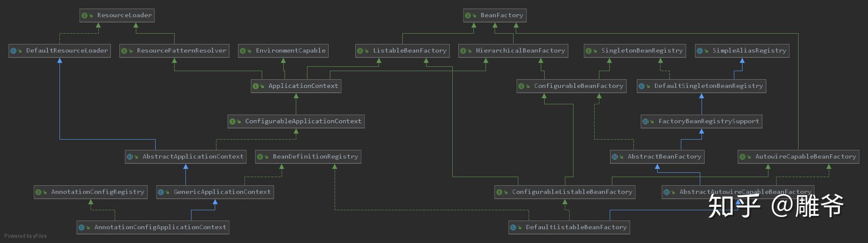Select the SingletonBeanRegistry label text
The image size is (868, 243).
642,51
